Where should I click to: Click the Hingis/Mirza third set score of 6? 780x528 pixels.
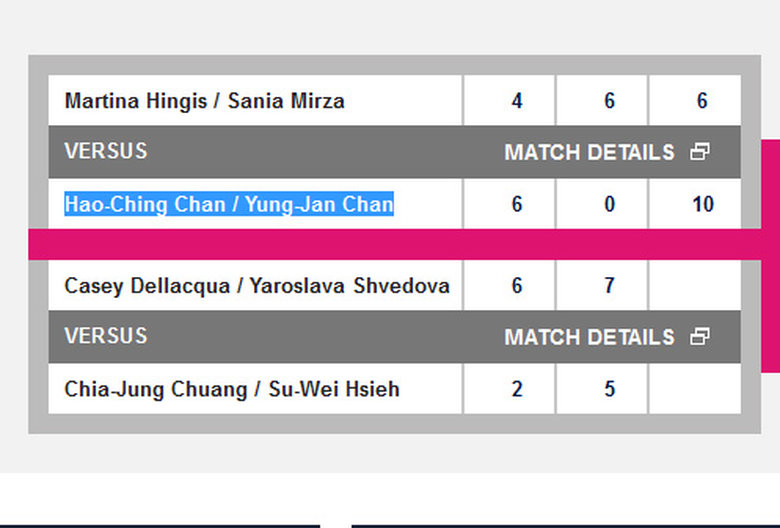(702, 101)
